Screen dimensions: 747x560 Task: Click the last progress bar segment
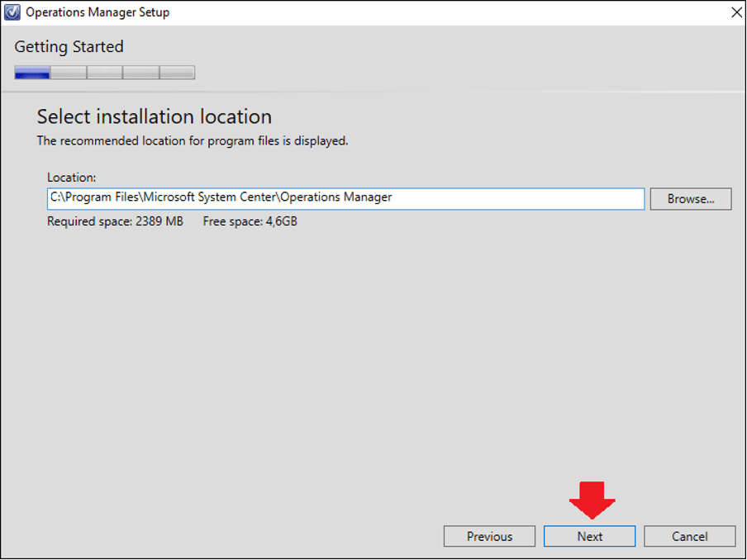176,72
